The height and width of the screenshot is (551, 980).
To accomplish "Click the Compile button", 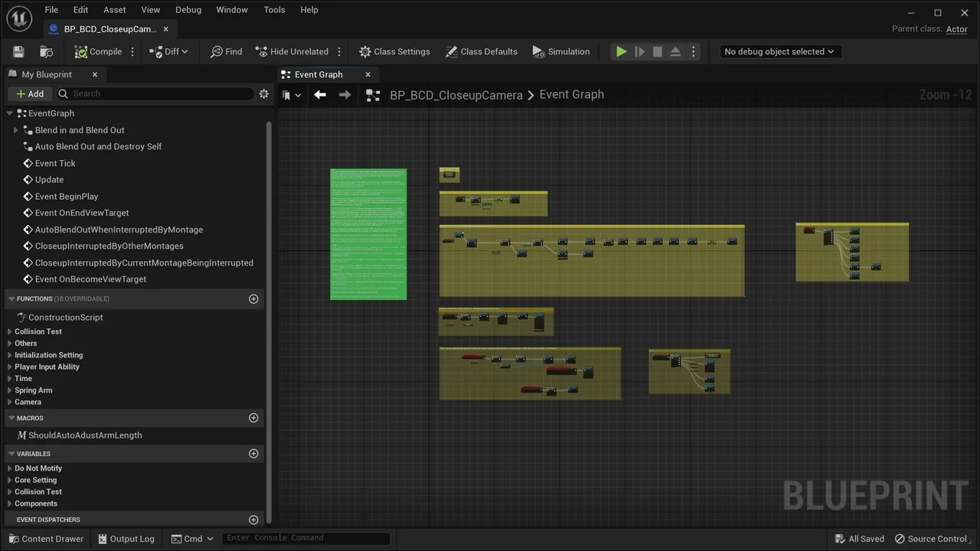I will (x=98, y=52).
